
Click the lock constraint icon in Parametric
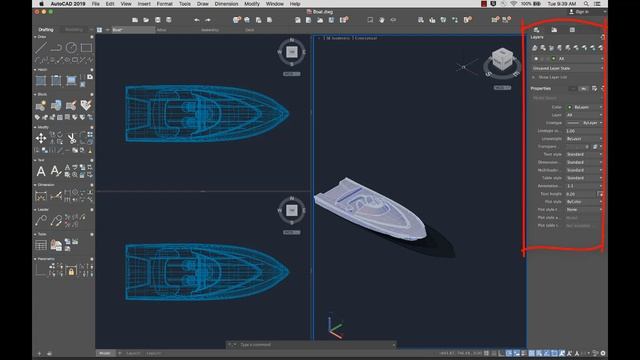71,271
